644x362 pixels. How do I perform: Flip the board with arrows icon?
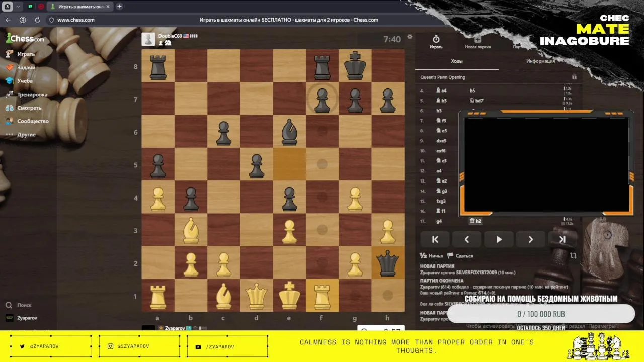[573, 255]
